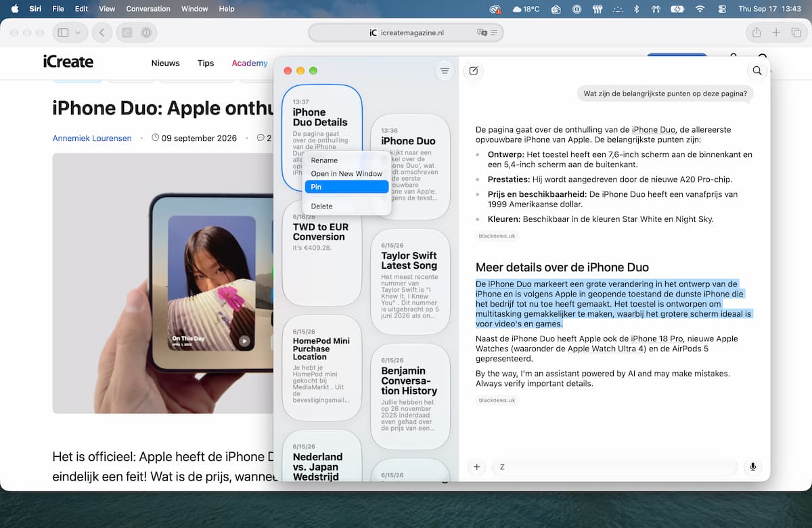
Task: Start a new Siri conversation with compose icon
Action: (473, 70)
